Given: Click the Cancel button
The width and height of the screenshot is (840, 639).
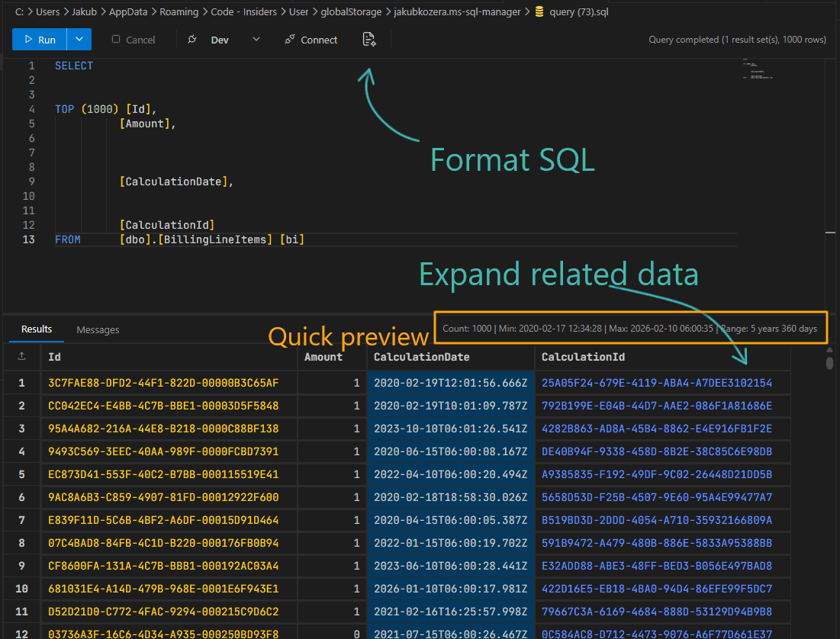Looking at the screenshot, I should (x=133, y=39).
